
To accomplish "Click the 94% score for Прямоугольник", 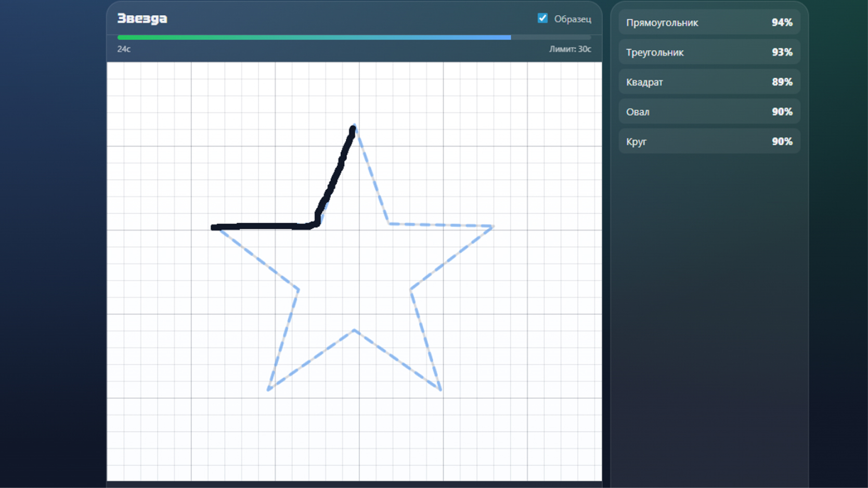I will pos(783,22).
